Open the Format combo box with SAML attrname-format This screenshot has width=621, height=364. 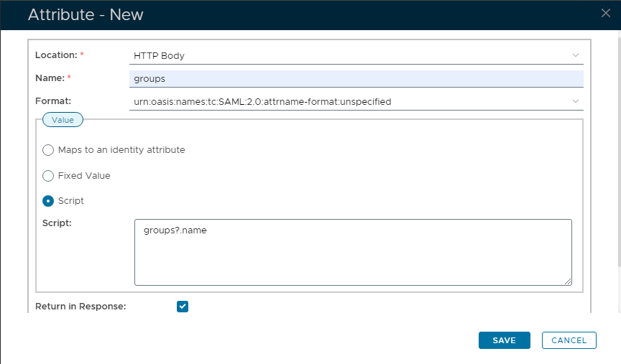(352, 101)
